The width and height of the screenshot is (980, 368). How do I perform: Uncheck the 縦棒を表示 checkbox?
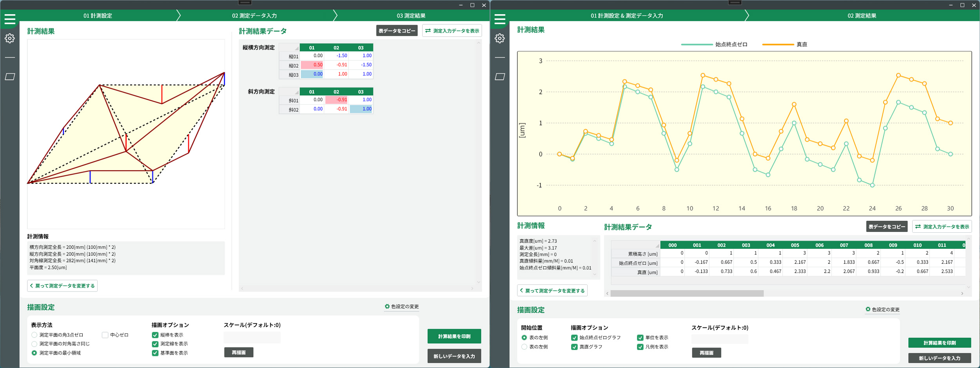click(x=155, y=335)
